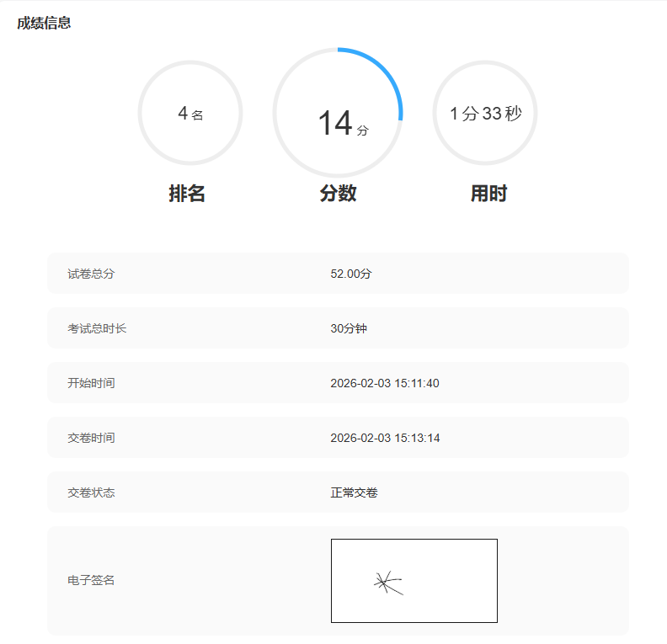Screen dimensions: 667x644
Task: Click the 考试总时长 row label
Action: [97, 328]
